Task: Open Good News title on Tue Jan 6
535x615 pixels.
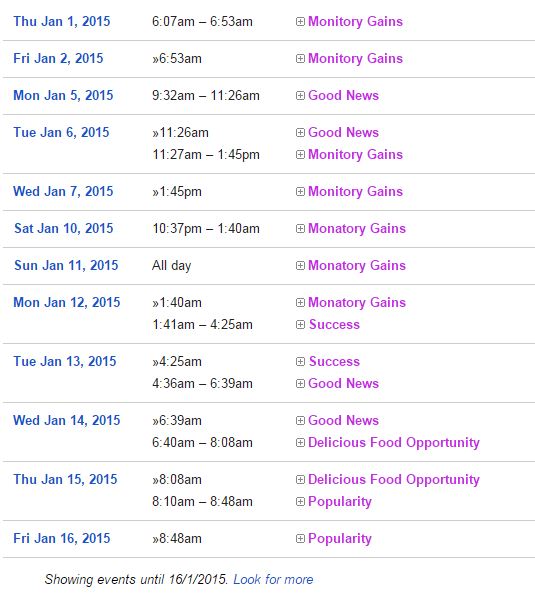Action: click(343, 133)
